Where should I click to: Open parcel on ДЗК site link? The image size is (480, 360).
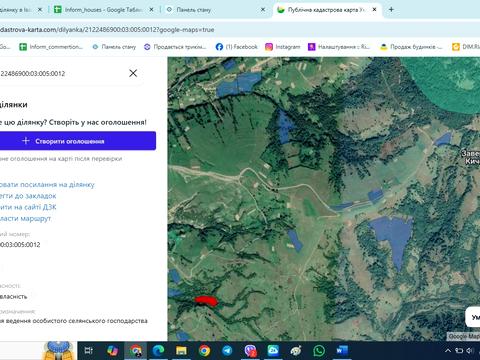pyautogui.click(x=28, y=207)
